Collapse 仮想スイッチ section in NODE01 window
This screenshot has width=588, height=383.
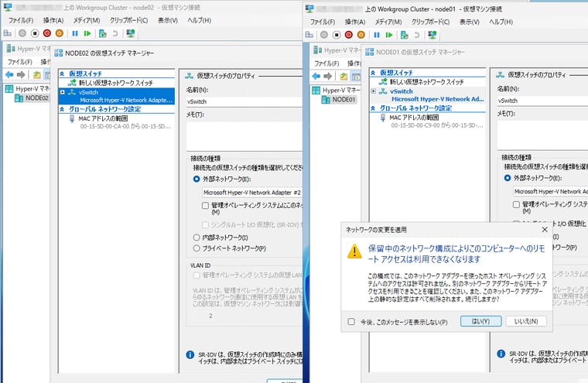[x=373, y=73]
